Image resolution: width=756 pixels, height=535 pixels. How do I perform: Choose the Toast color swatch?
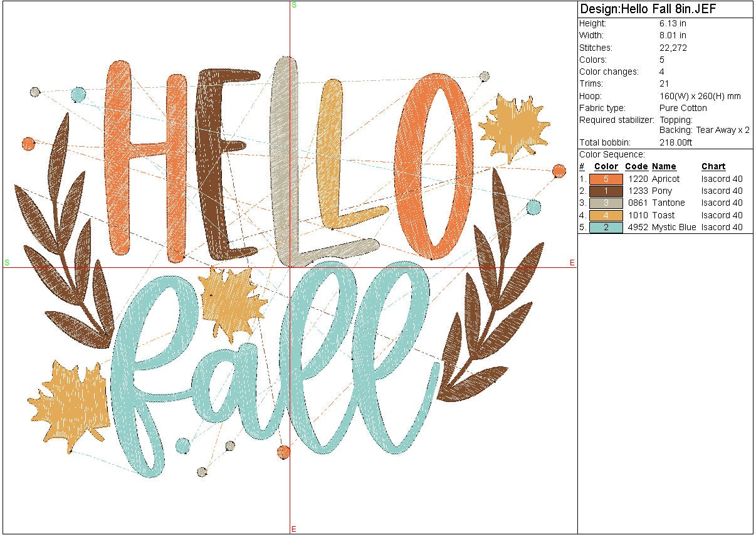(x=606, y=215)
